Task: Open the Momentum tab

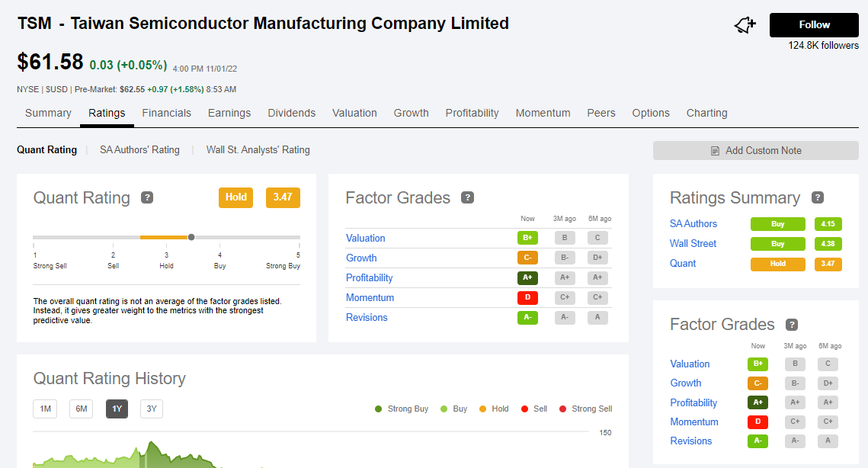Action: pyautogui.click(x=543, y=113)
